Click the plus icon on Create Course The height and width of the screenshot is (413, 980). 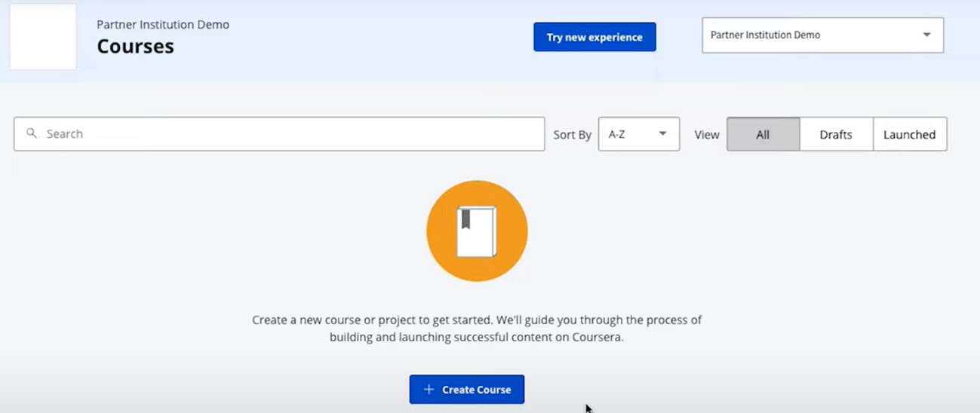[429, 390]
